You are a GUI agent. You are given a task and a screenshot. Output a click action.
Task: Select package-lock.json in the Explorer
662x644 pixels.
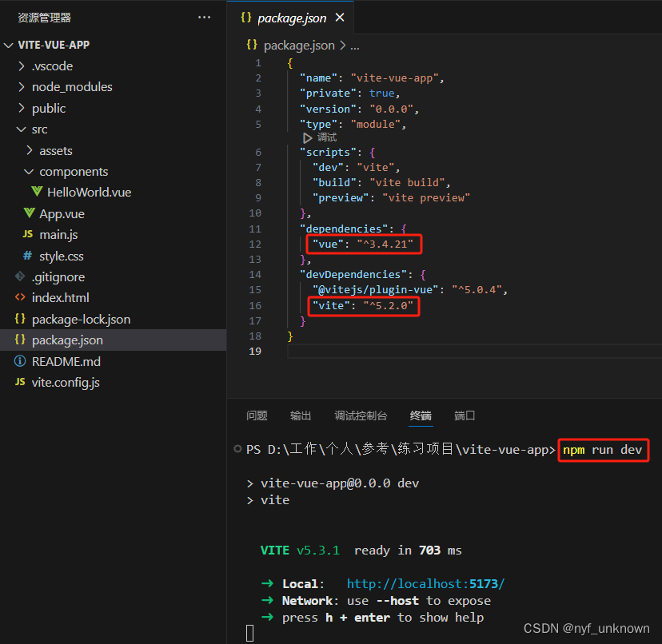pos(81,319)
